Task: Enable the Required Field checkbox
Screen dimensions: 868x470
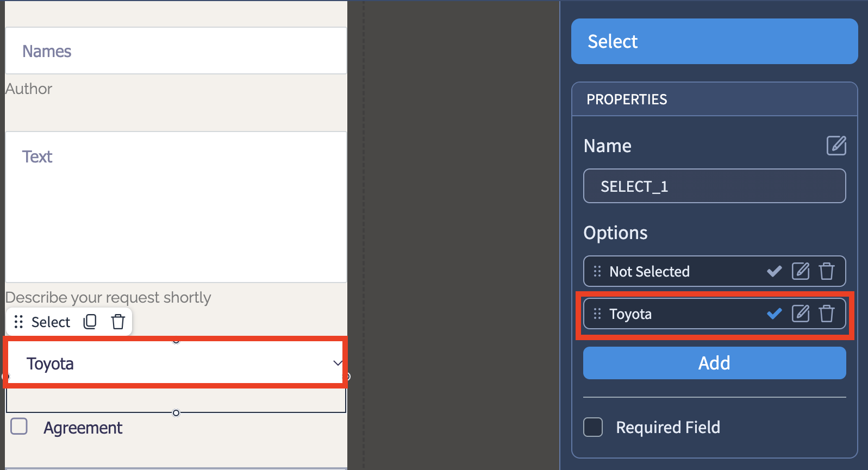Action: click(593, 427)
